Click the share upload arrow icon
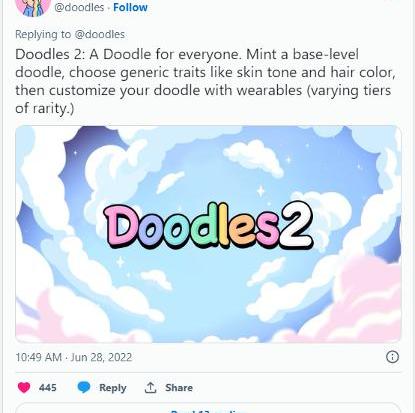Screen dimensions: 415x413 pos(150,387)
